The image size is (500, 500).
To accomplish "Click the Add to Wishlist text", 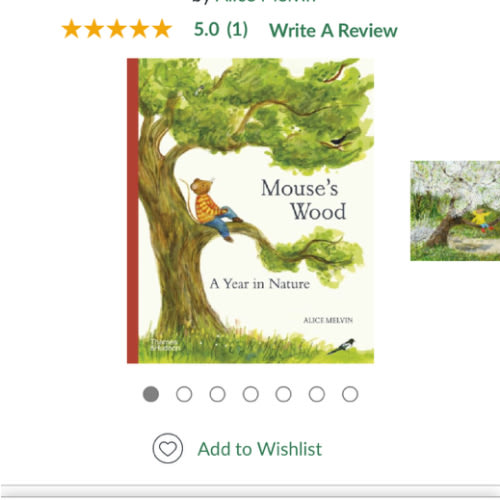I will (x=260, y=449).
